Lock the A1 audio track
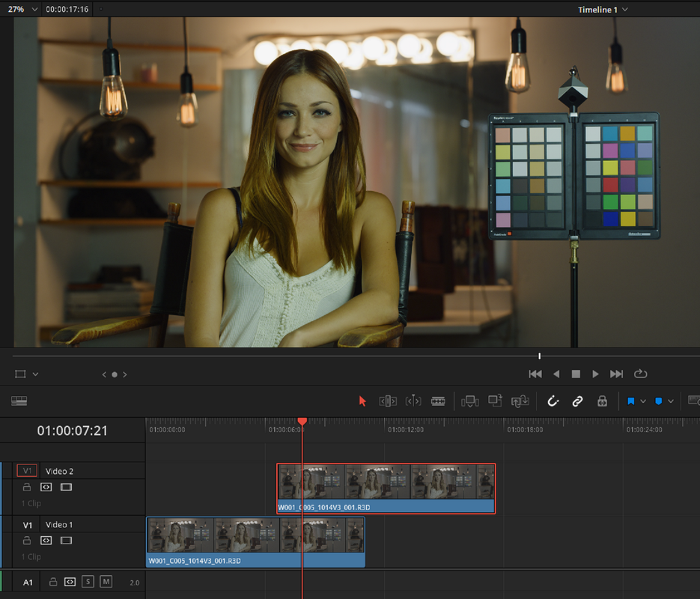This screenshot has width=700, height=599. coord(53,582)
